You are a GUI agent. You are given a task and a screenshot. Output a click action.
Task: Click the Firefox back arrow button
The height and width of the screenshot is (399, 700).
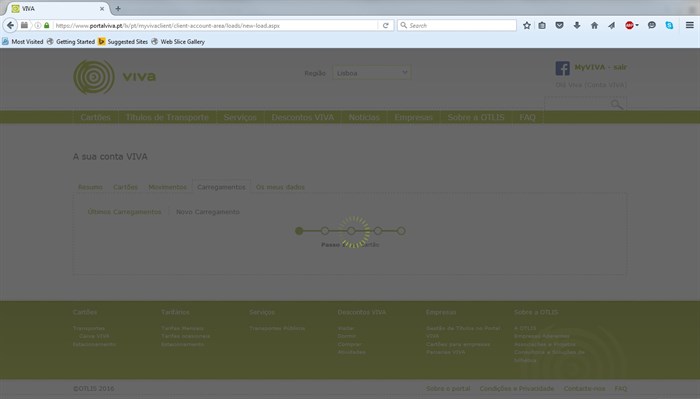tap(10, 25)
